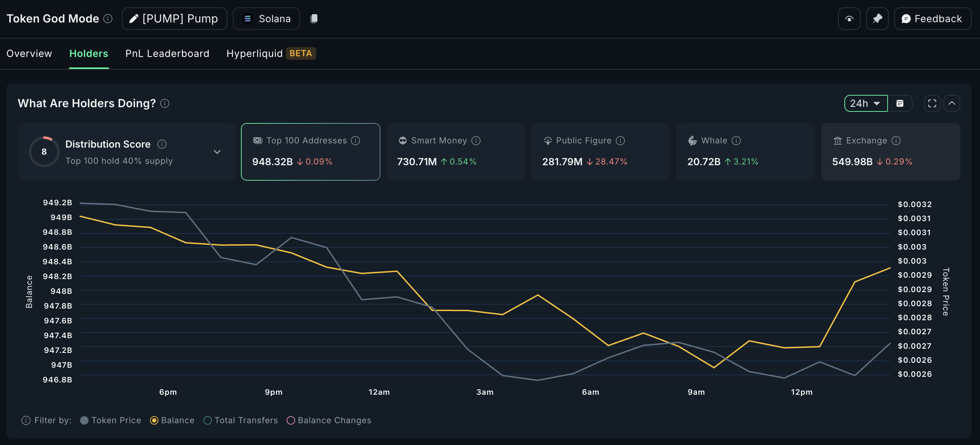980x445 pixels.
Task: Click the Distribution Score gauge showing 8
Action: (44, 151)
